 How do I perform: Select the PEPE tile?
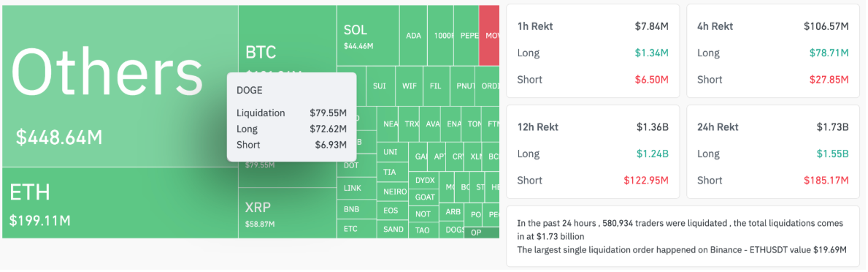coord(469,35)
